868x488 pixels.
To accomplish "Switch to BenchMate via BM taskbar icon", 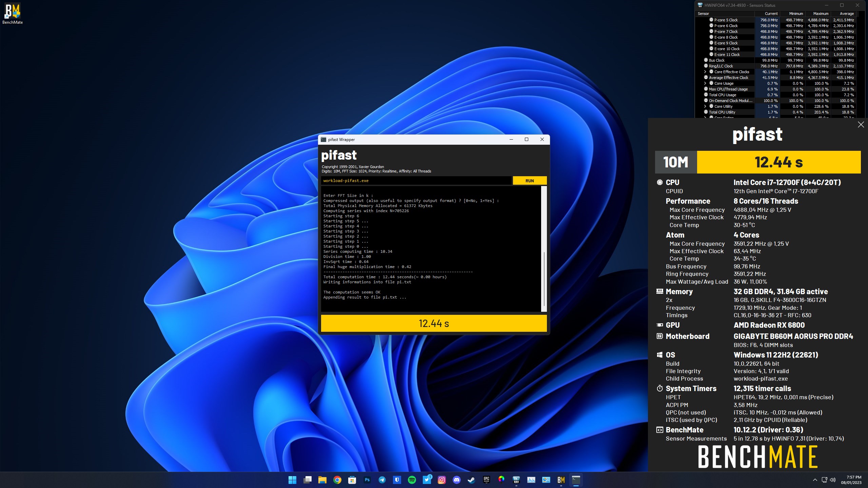I will tap(561, 480).
